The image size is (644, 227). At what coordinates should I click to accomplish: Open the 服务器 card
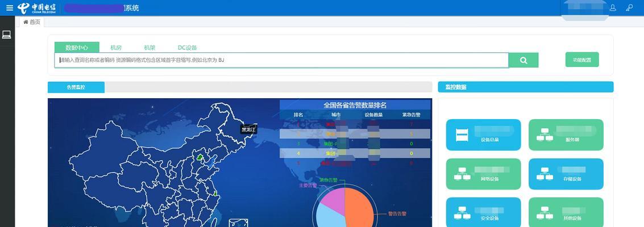click(x=566, y=135)
